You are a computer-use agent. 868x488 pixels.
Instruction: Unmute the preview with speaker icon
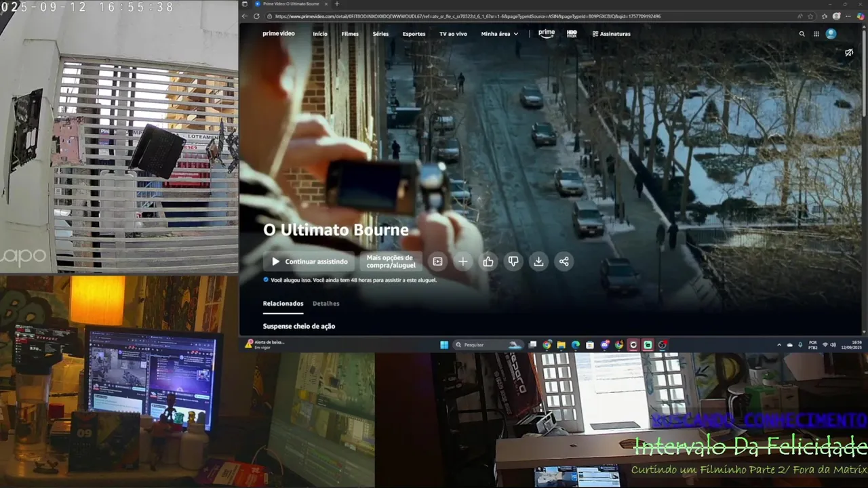click(x=848, y=52)
